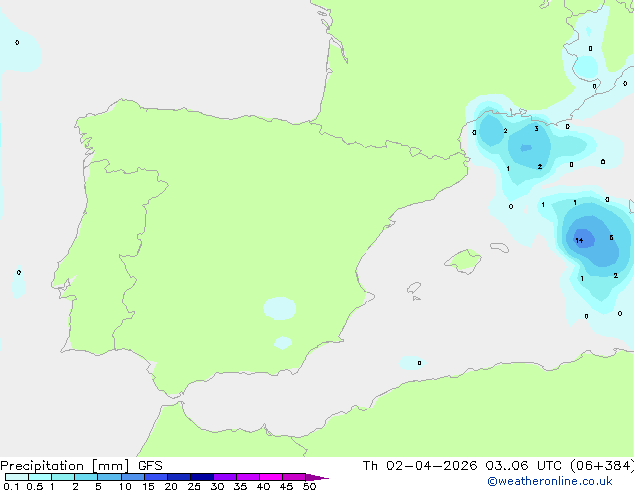
Task: Click the '0' value south of Spain near Africa
Action: 419,363
